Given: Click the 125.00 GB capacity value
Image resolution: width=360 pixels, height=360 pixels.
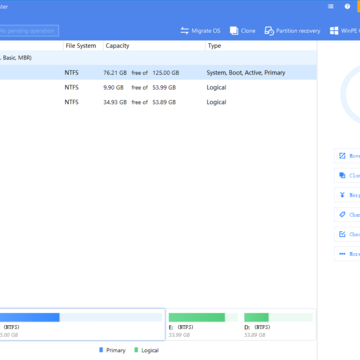Looking at the screenshot, I should pyautogui.click(x=166, y=73).
